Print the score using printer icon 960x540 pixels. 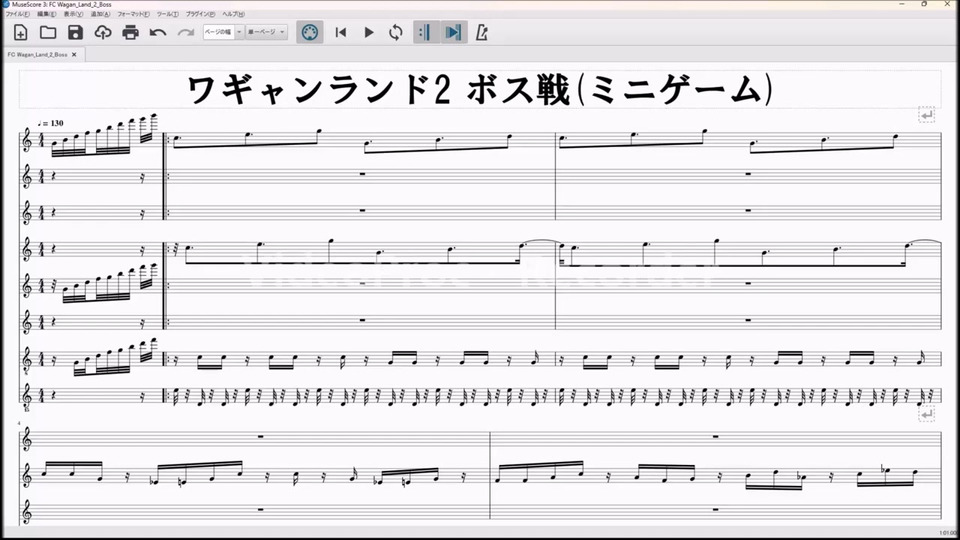[130, 32]
